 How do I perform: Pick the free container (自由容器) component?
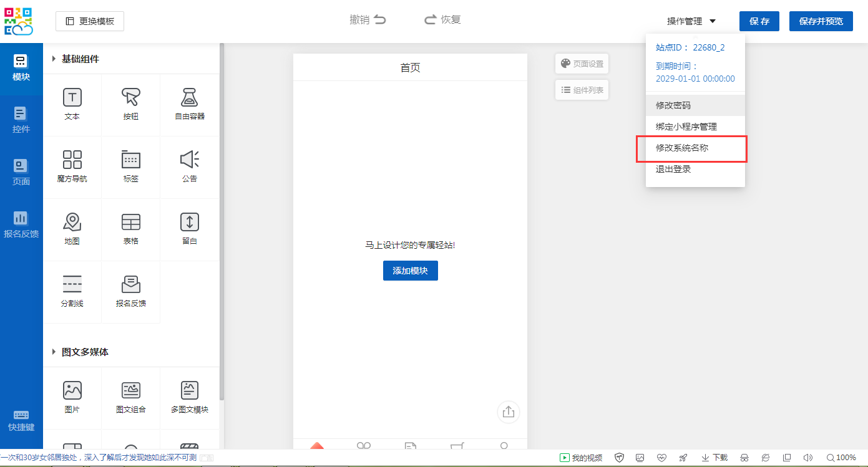click(190, 98)
